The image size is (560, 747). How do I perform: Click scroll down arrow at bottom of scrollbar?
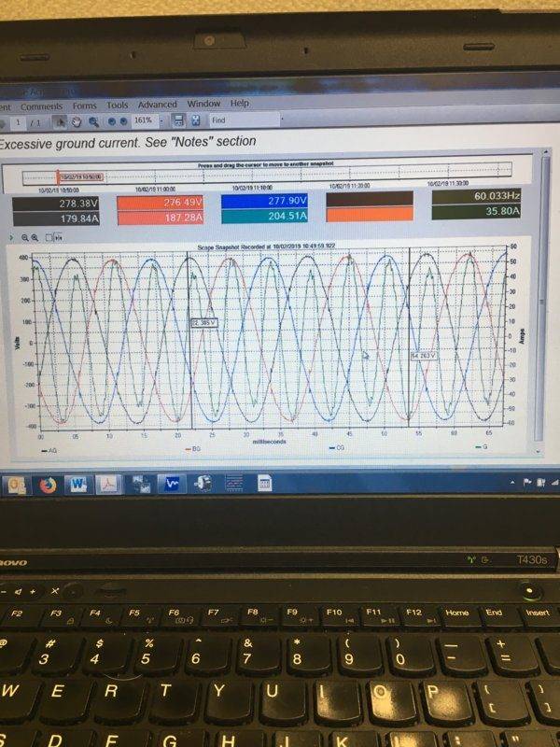tap(539, 451)
